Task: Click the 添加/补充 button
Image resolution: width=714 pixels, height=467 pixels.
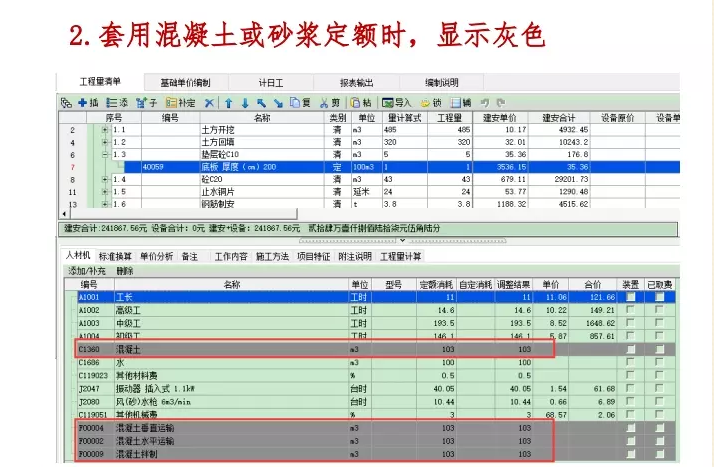Action: coord(86,271)
